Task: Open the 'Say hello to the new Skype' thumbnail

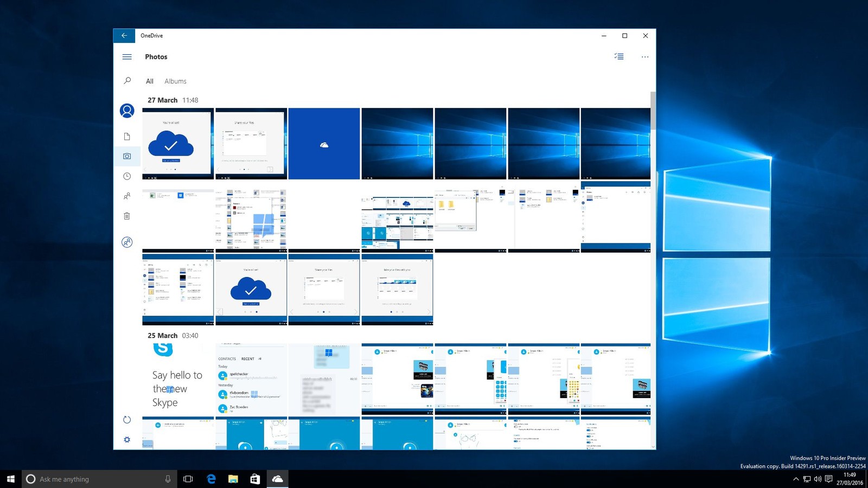Action: 177,379
